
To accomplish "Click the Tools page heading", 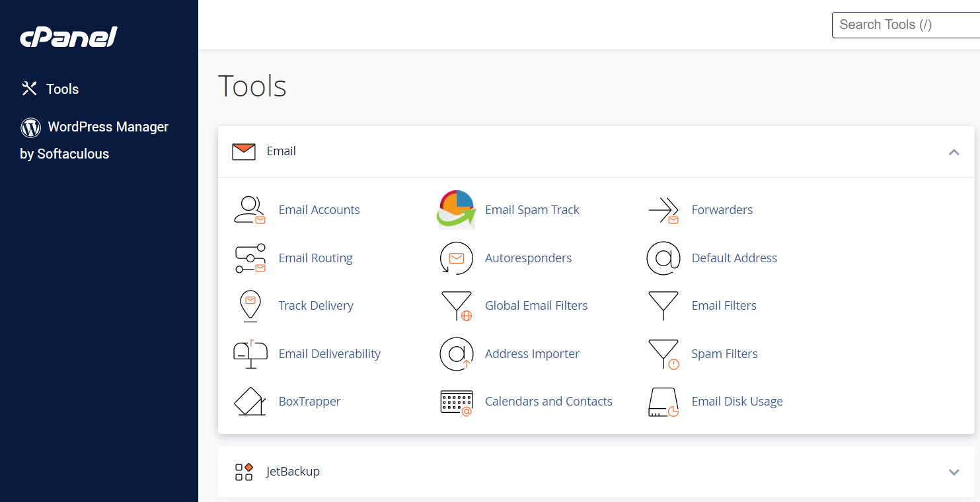I will (252, 86).
